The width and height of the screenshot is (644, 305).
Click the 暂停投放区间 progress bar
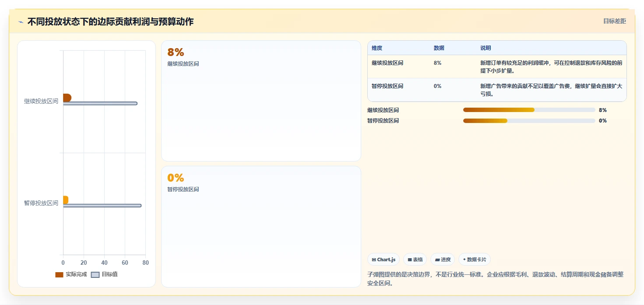coord(529,121)
